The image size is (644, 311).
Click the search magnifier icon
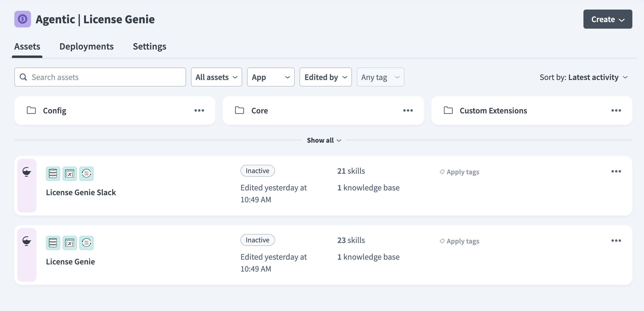coord(23,77)
